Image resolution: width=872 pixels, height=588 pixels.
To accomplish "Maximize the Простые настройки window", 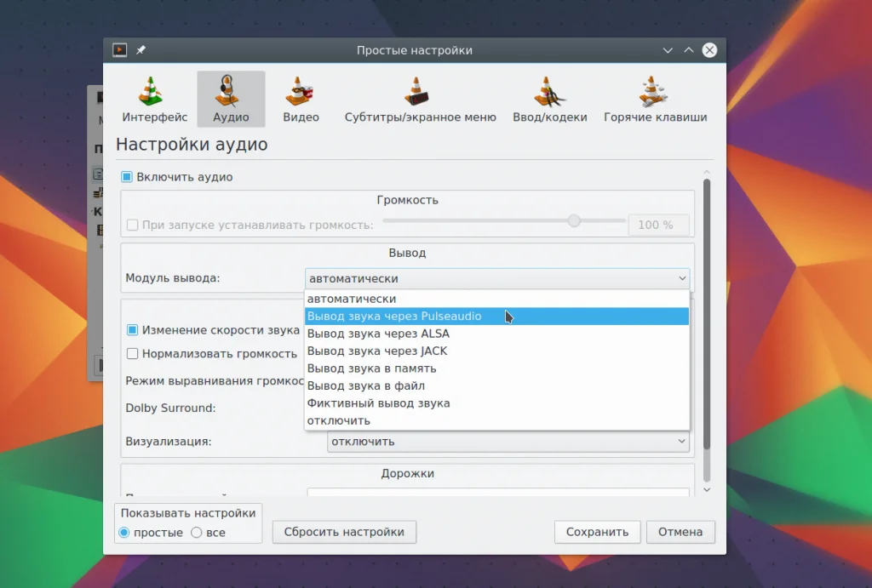I will (688, 50).
